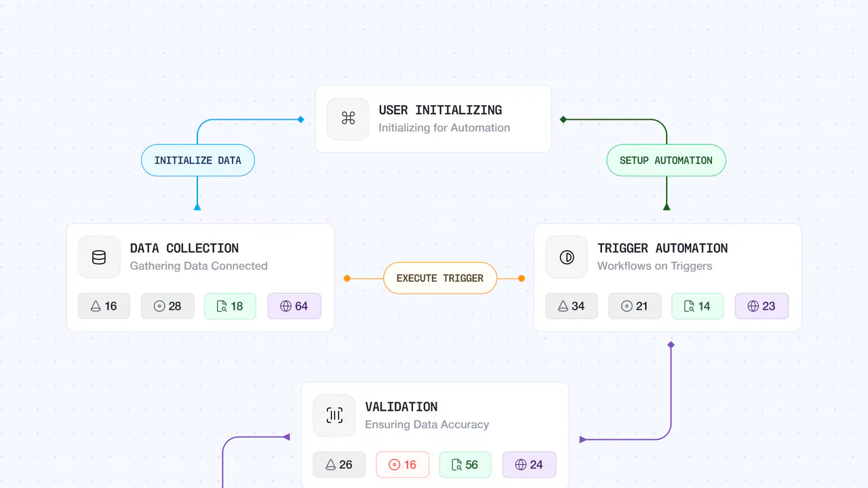Select the 34 badge in Trigger Automation
This screenshot has height=488, width=868.
point(571,306)
